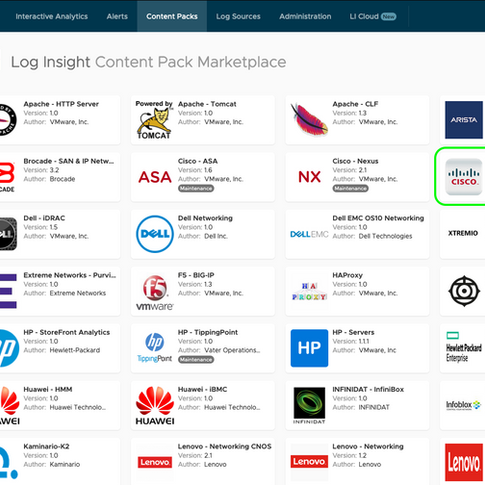485x485 pixels.
Task: Click the Apache CLF feather logo
Action: click(309, 119)
